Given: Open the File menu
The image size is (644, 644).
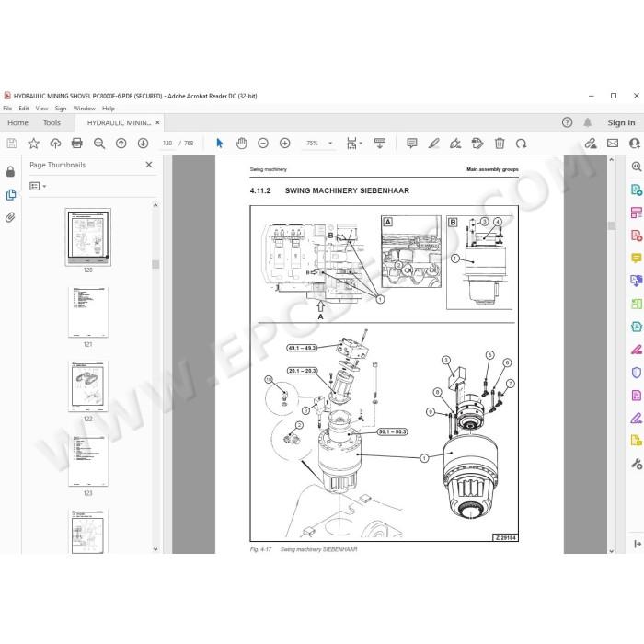Looking at the screenshot, I should [x=7, y=109].
